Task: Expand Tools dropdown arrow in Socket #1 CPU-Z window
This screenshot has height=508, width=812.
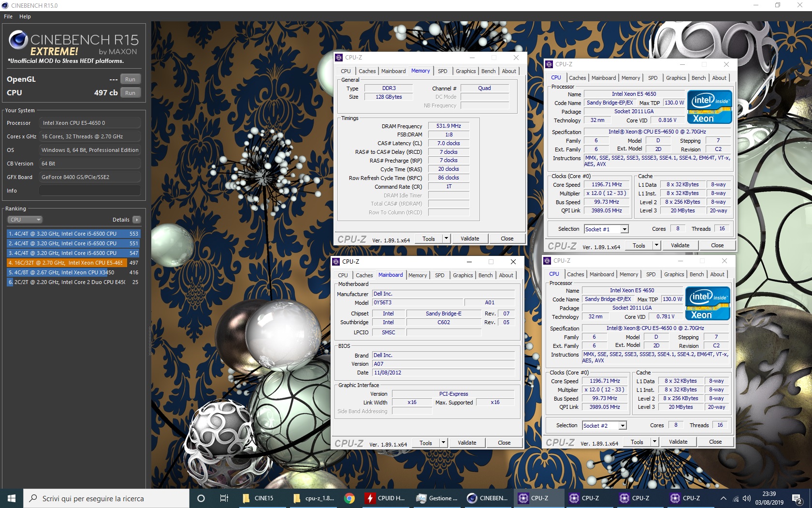Action: click(656, 245)
